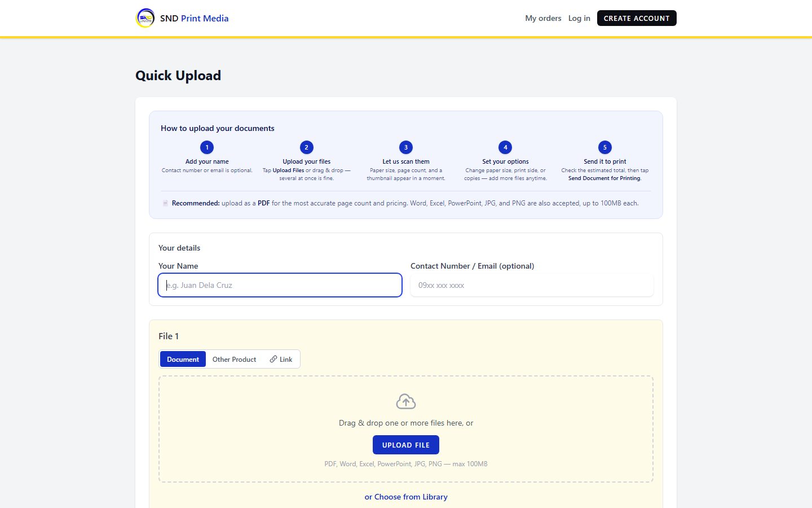Click the Create Account button
This screenshot has height=508, width=812.
point(637,18)
